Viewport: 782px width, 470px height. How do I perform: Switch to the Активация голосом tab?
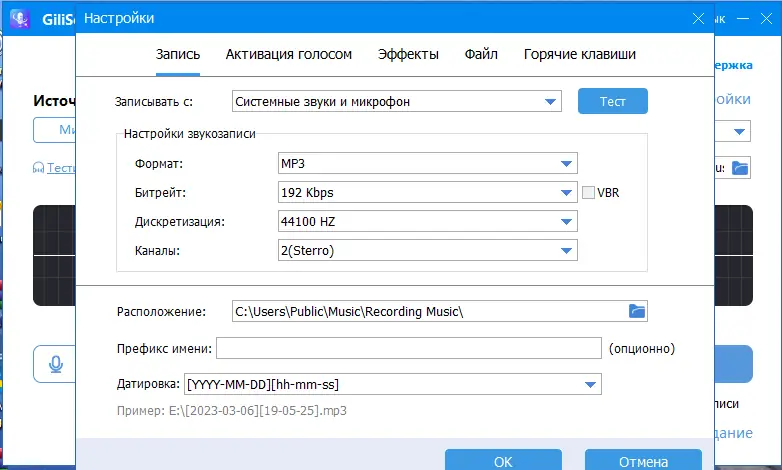click(x=289, y=55)
